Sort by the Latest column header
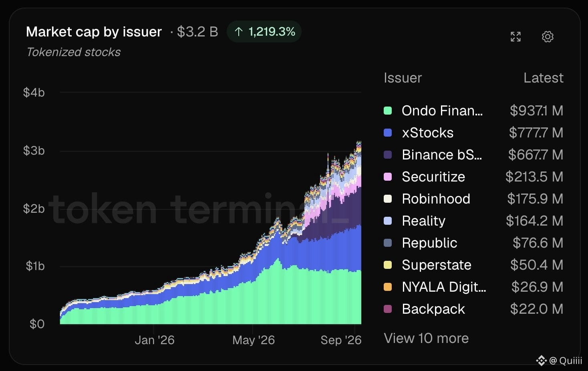The image size is (588, 371). click(543, 78)
